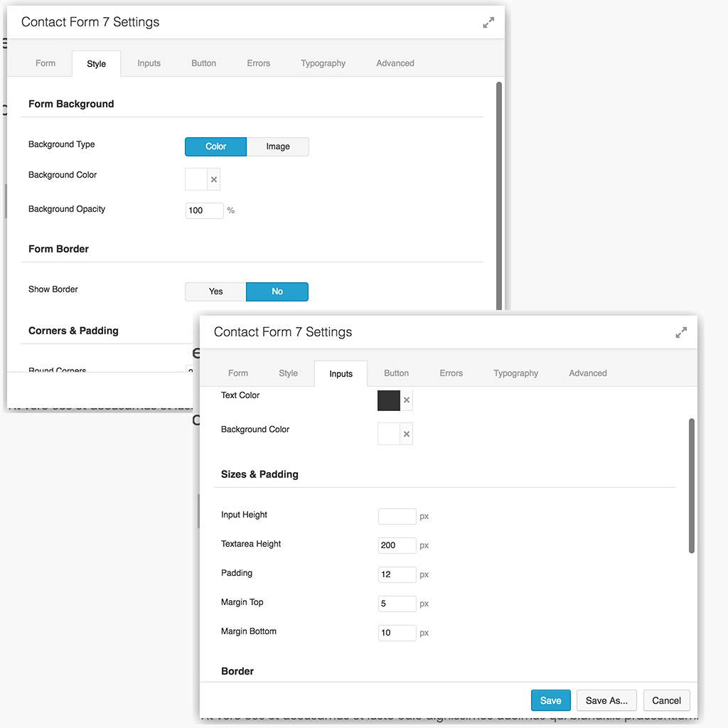The image size is (728, 728).
Task: Click the empty Input Height field
Action: pos(397,516)
